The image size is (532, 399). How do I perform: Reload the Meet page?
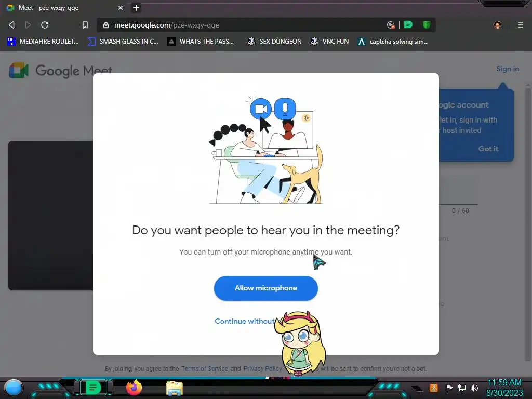tap(45, 25)
